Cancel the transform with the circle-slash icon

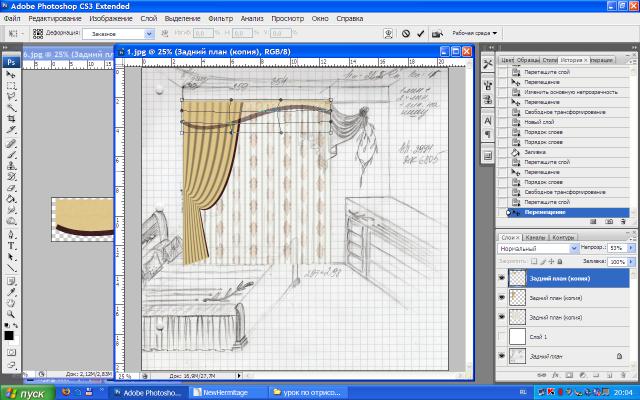pos(406,33)
